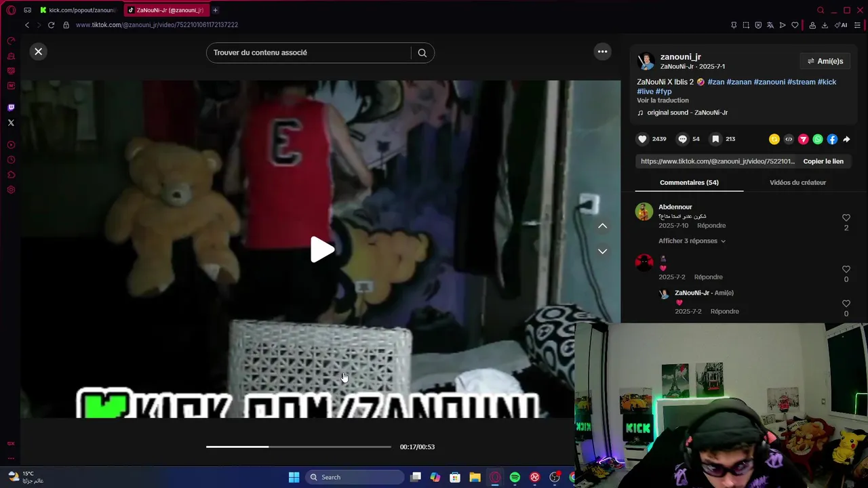Like ZaNouNi-Jr's reply comment
868x488 pixels.
pyautogui.click(x=846, y=304)
